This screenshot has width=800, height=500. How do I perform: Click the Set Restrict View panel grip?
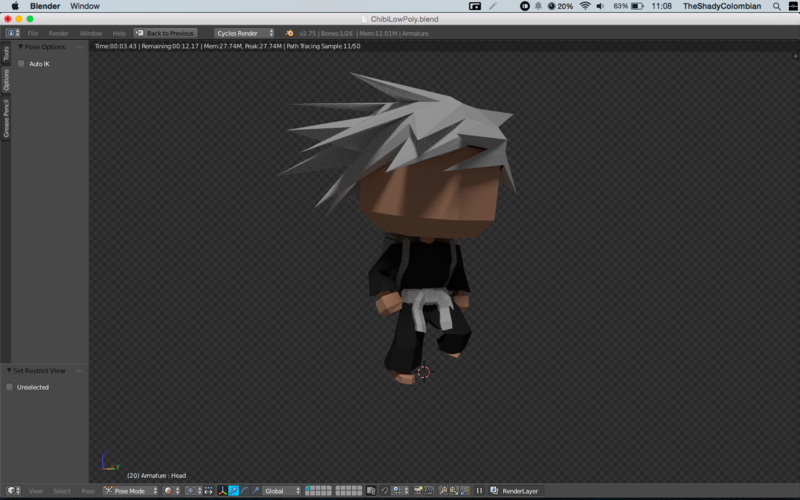click(x=79, y=370)
